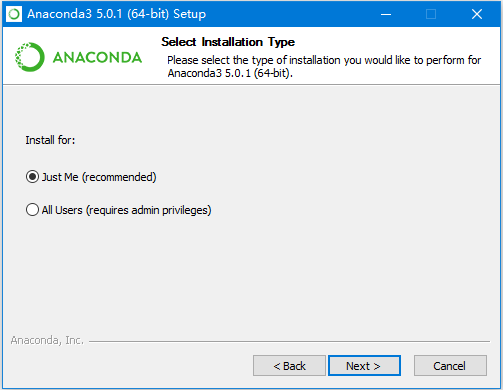The height and width of the screenshot is (390, 503).
Task: Minimize the Anaconda3 Setup window
Action: tap(386, 14)
